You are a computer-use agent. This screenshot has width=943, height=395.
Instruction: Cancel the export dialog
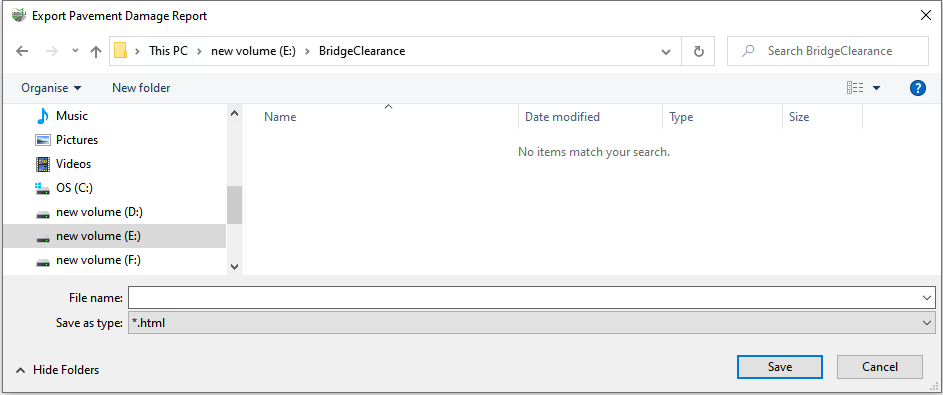[x=880, y=367]
